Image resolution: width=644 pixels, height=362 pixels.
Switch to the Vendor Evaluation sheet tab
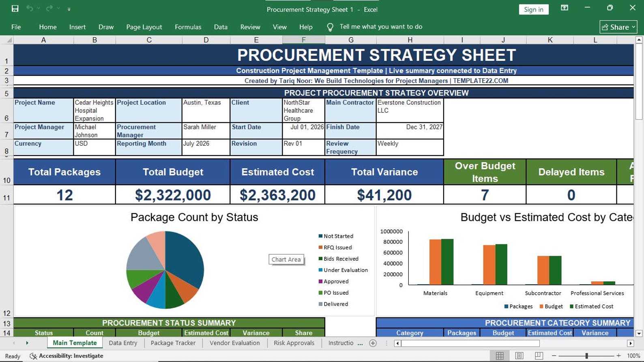click(234, 343)
